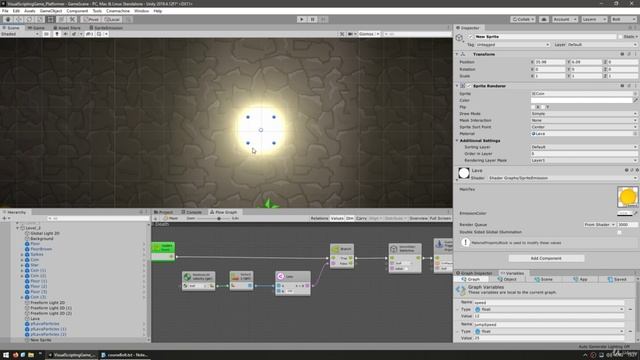Click the Pause button
The width and height of the screenshot is (640, 360).
point(312,19)
